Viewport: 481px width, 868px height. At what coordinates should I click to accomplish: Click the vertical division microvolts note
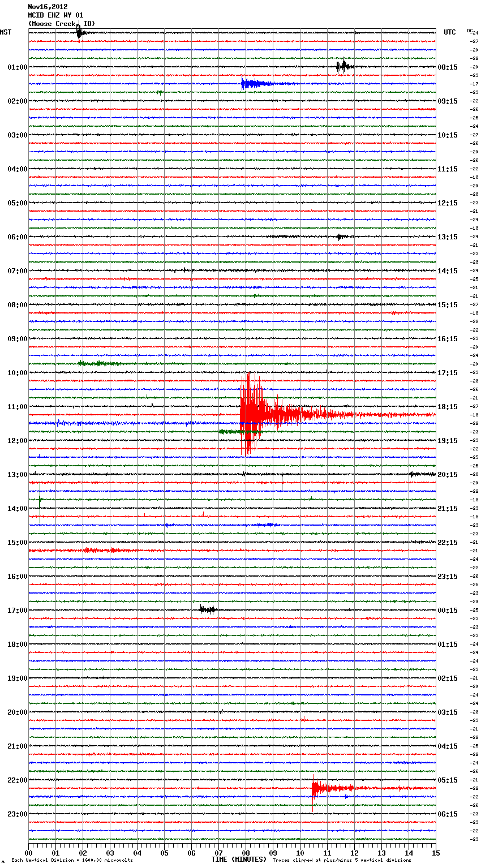72,860
